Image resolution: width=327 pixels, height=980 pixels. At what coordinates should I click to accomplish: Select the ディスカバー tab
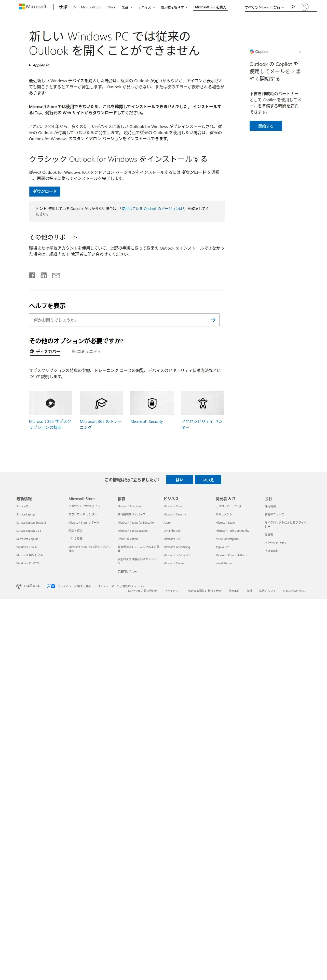tap(45, 352)
